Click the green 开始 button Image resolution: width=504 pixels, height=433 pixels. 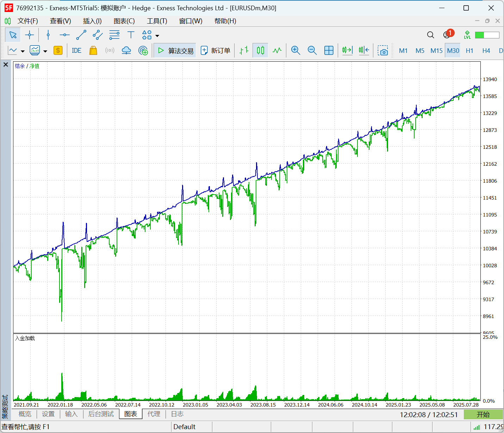(x=483, y=414)
